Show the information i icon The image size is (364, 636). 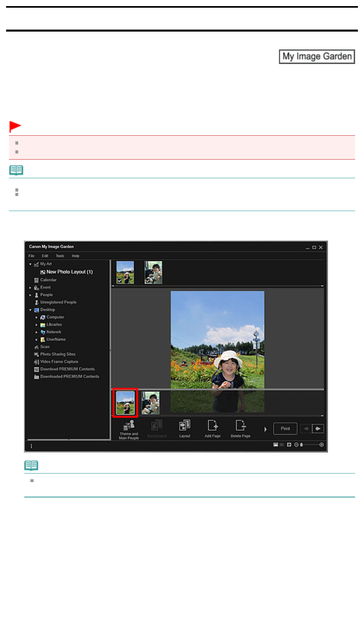[x=31, y=446]
